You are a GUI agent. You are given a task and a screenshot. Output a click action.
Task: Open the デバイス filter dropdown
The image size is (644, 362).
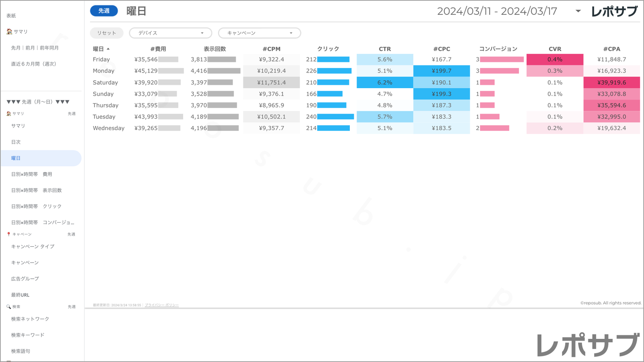pyautogui.click(x=170, y=33)
